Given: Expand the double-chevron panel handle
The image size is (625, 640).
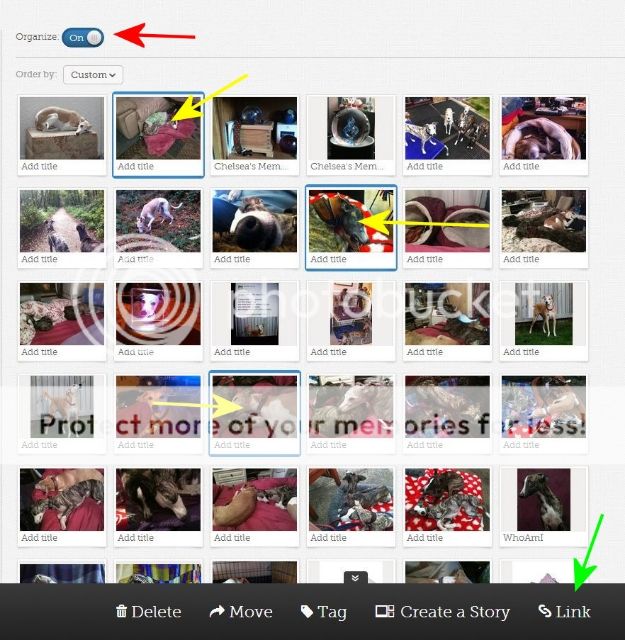Looking at the screenshot, I should tap(355, 578).
